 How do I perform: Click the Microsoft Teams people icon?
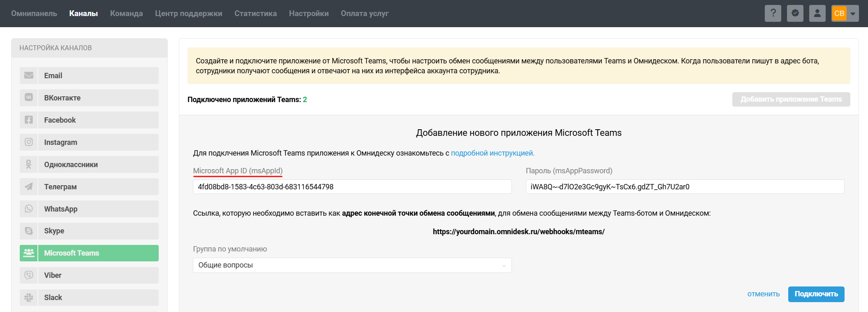tap(29, 253)
